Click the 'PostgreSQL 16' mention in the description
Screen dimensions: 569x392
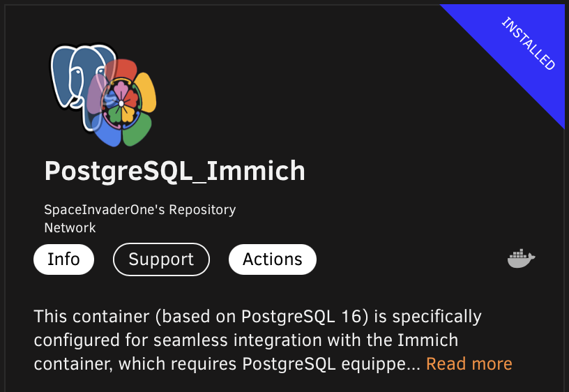[x=301, y=317]
